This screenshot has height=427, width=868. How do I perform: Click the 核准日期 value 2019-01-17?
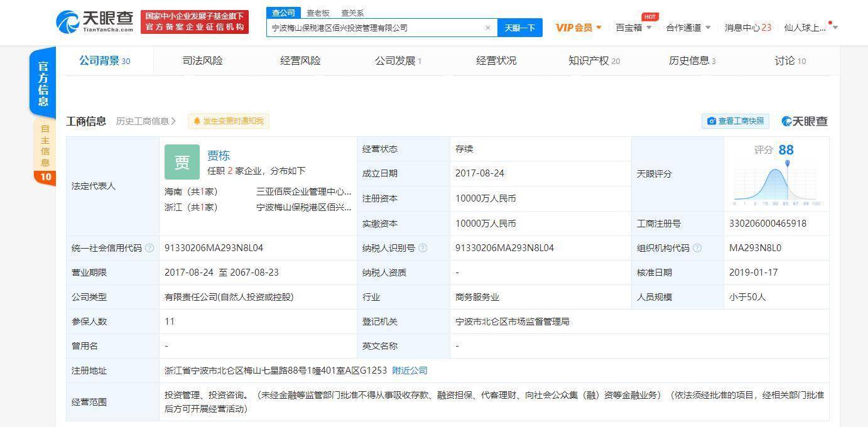[754, 273]
